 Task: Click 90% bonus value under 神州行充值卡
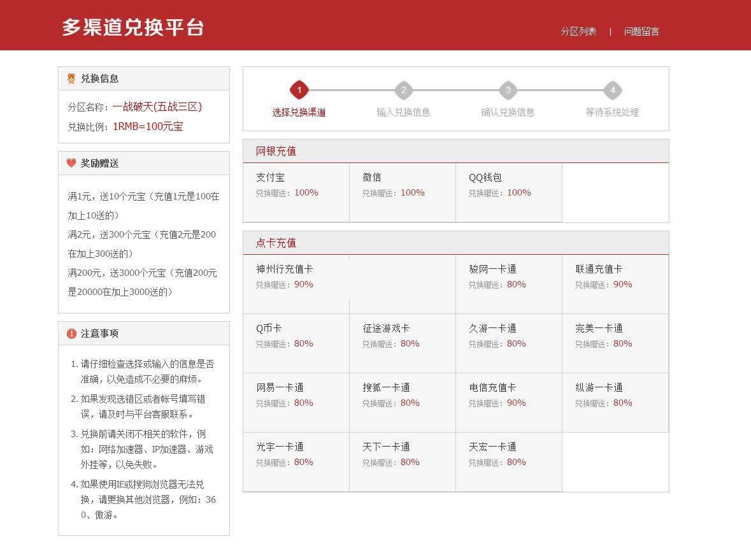[304, 285]
